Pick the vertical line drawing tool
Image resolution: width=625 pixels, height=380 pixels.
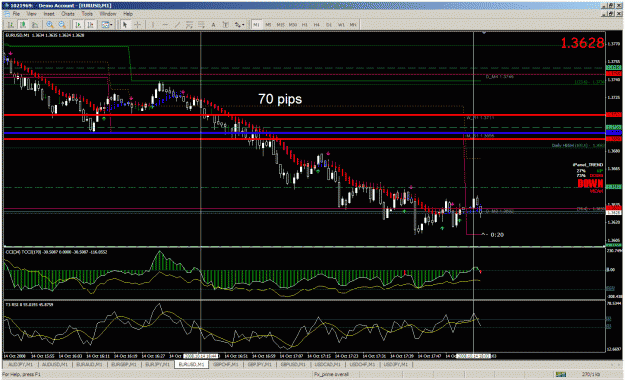click(153, 25)
